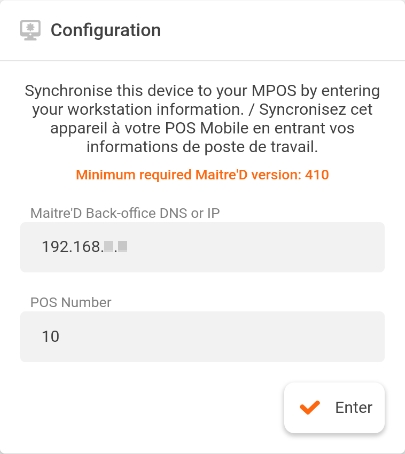Confirm settings with the Enter button
This screenshot has width=405, height=454.
point(334,408)
